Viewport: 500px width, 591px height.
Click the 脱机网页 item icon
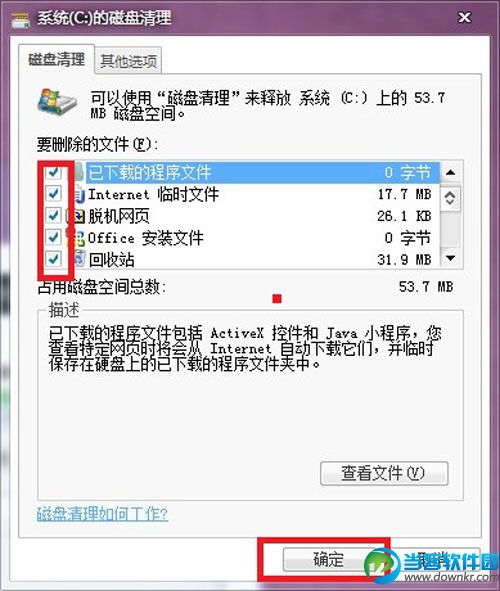pos(79,216)
